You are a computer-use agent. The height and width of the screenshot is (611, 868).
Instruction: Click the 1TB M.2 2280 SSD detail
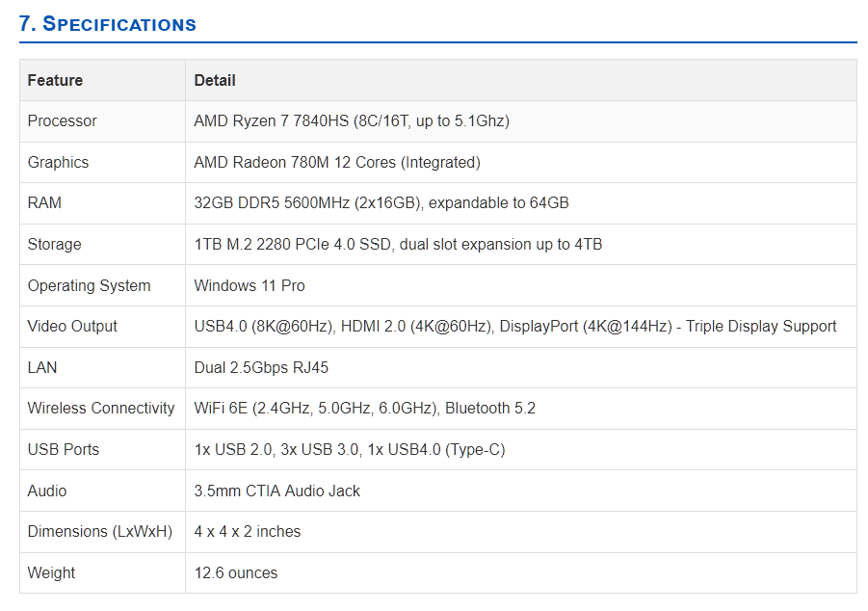(x=398, y=245)
